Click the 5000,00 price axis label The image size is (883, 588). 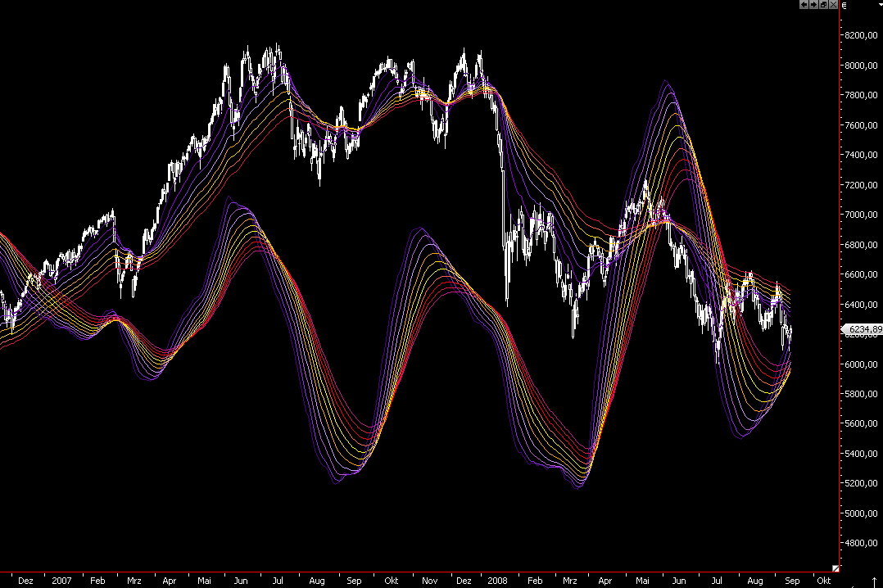click(861, 513)
